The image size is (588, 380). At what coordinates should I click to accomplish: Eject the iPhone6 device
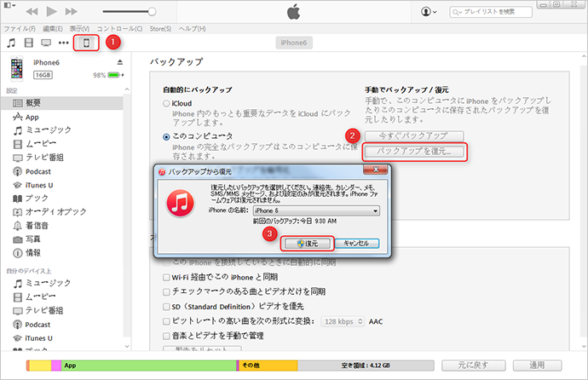pos(119,62)
